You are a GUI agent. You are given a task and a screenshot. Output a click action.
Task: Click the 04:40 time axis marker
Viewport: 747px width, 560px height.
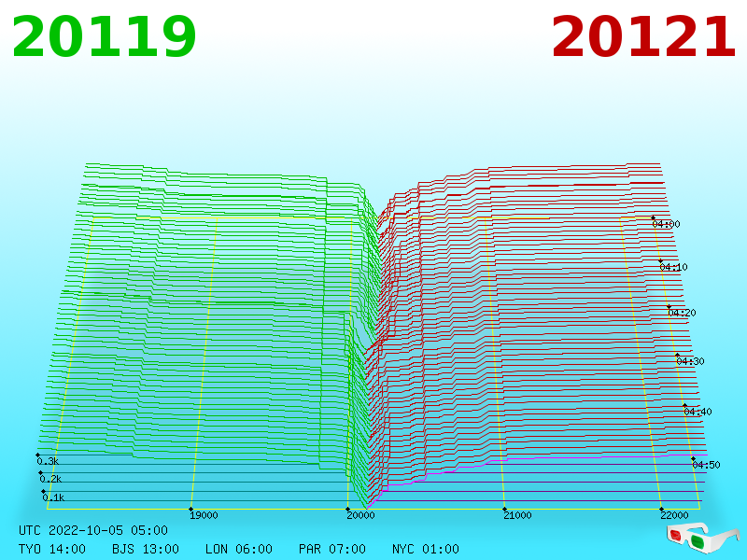pyautogui.click(x=698, y=412)
